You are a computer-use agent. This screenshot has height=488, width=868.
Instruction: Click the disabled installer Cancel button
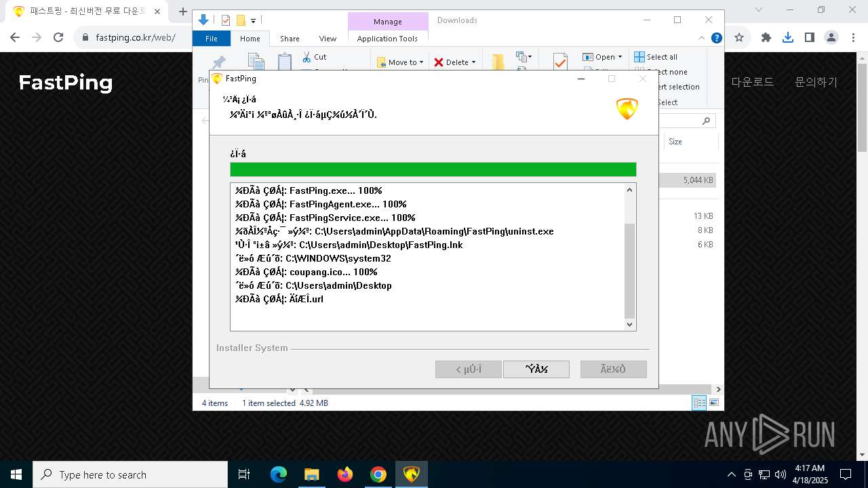(x=613, y=369)
